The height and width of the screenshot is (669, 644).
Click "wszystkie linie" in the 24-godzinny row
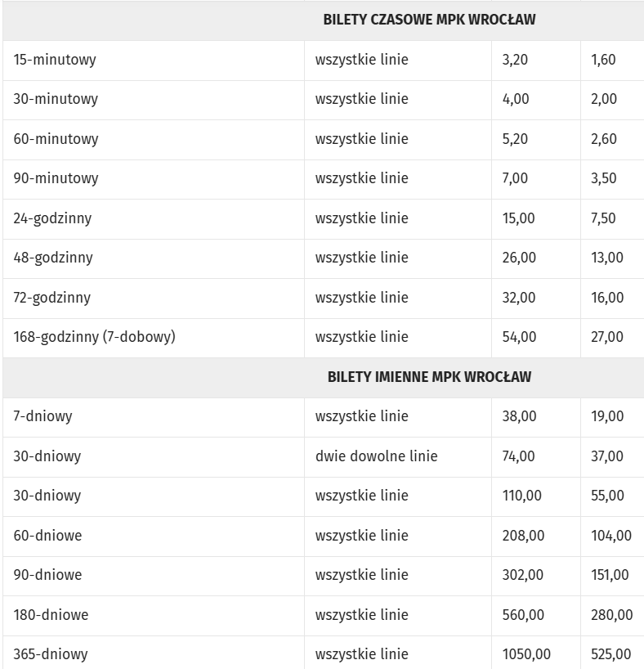coord(361,218)
